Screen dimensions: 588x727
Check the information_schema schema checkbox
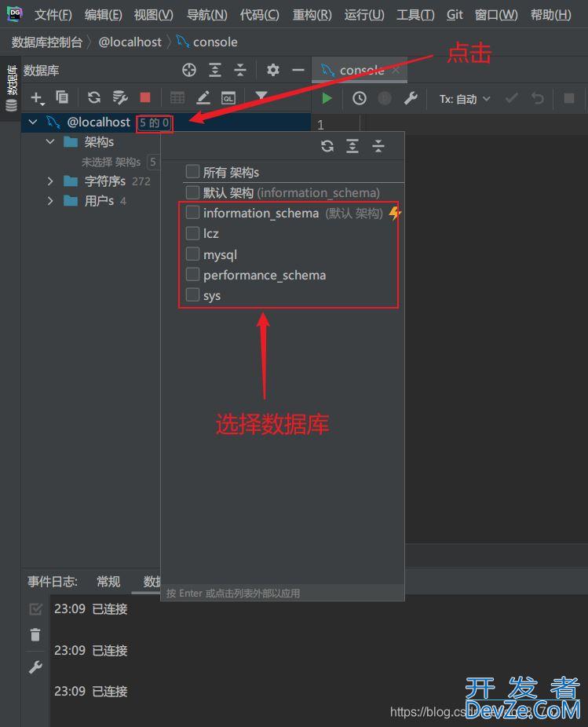click(192, 212)
